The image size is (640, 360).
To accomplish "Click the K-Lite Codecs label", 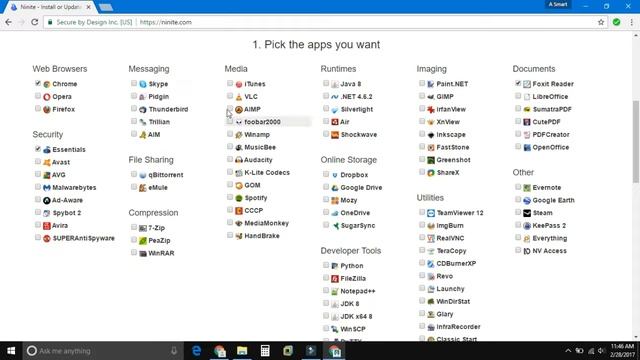I will 267,173.
